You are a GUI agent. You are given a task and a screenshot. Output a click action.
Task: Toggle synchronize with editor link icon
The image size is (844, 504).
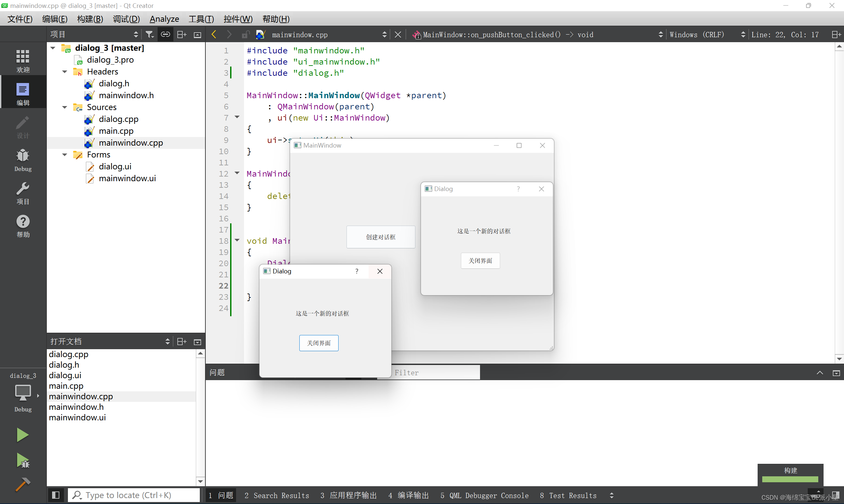tap(166, 34)
